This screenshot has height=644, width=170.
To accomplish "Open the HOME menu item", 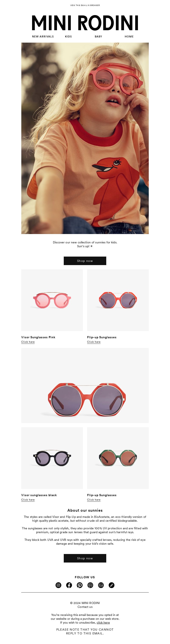I will 129,37.
